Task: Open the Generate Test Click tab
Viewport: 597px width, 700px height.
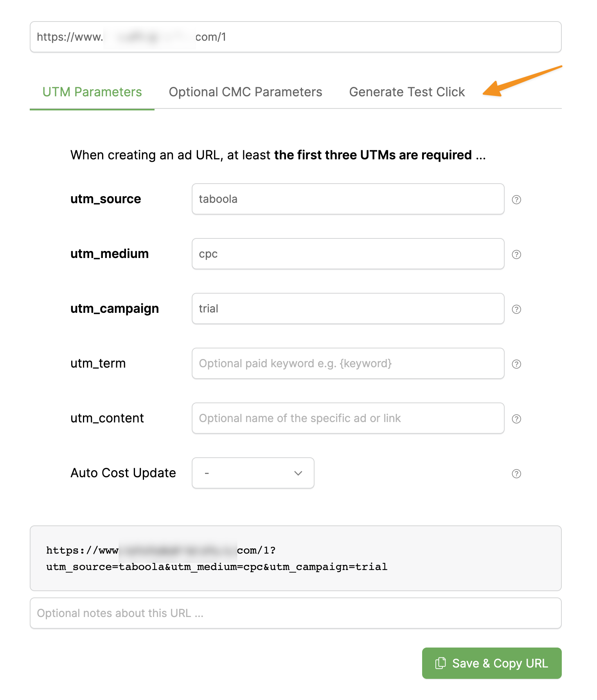Action: pyautogui.click(x=407, y=92)
